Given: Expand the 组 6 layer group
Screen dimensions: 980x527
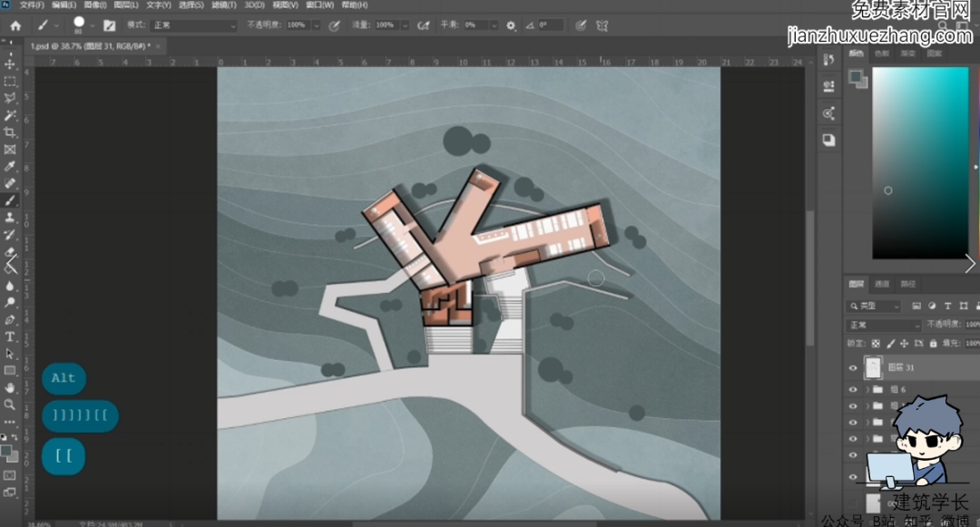Looking at the screenshot, I should coord(867,390).
